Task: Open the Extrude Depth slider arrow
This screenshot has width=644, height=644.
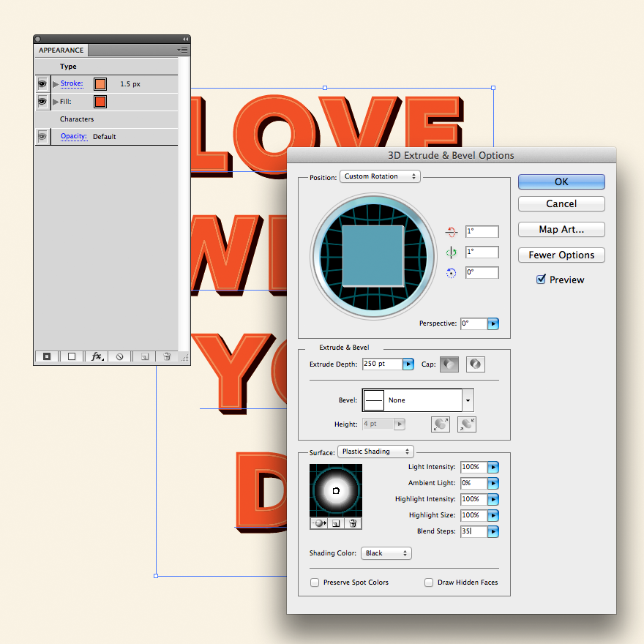Action: pos(408,364)
